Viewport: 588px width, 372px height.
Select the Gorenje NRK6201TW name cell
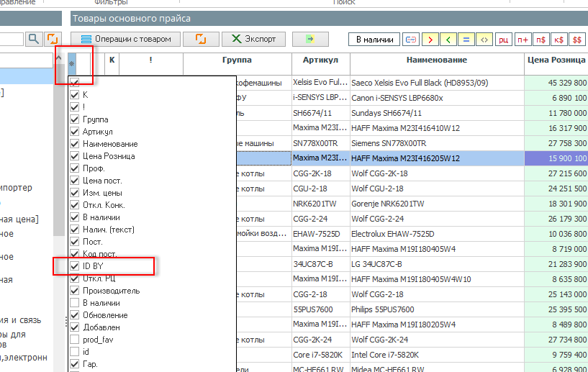pyautogui.click(x=437, y=204)
